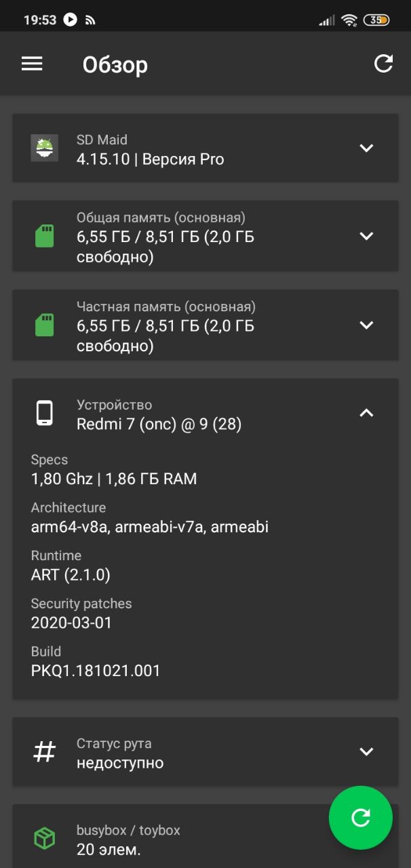411x868 pixels.
Task: Tap the Security patches date 2020-03-01
Action: [71, 623]
